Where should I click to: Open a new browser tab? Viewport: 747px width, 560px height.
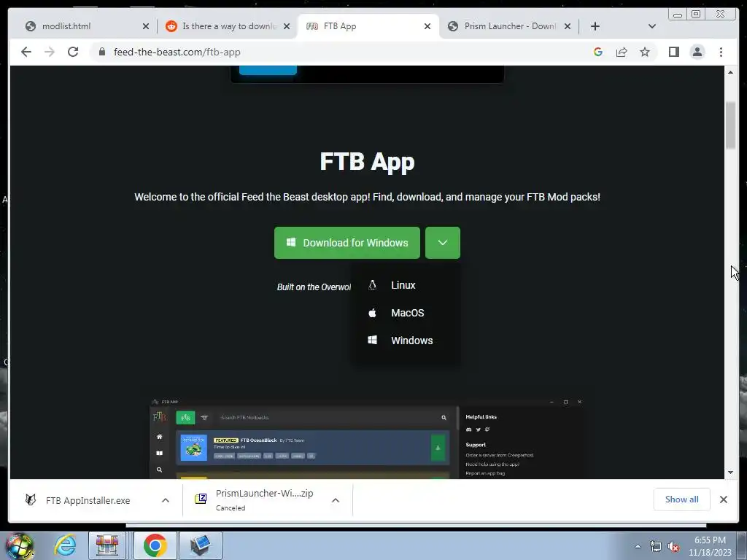coord(595,26)
